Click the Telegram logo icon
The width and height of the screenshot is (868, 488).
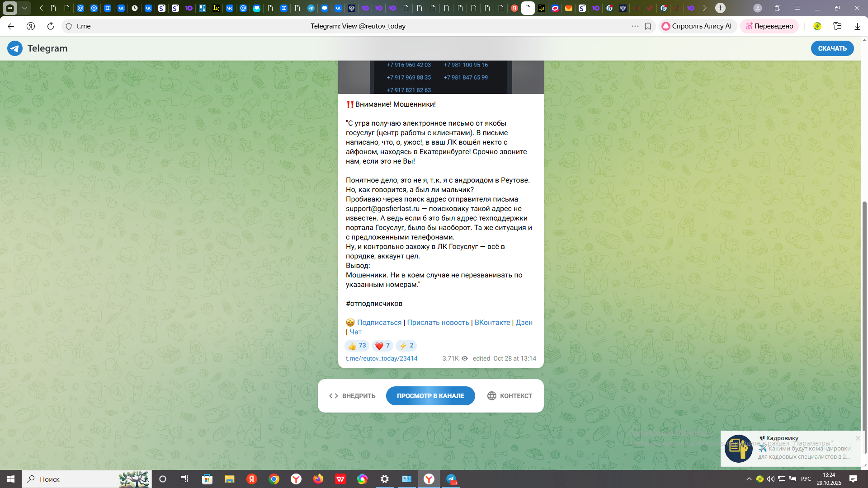coord(15,48)
